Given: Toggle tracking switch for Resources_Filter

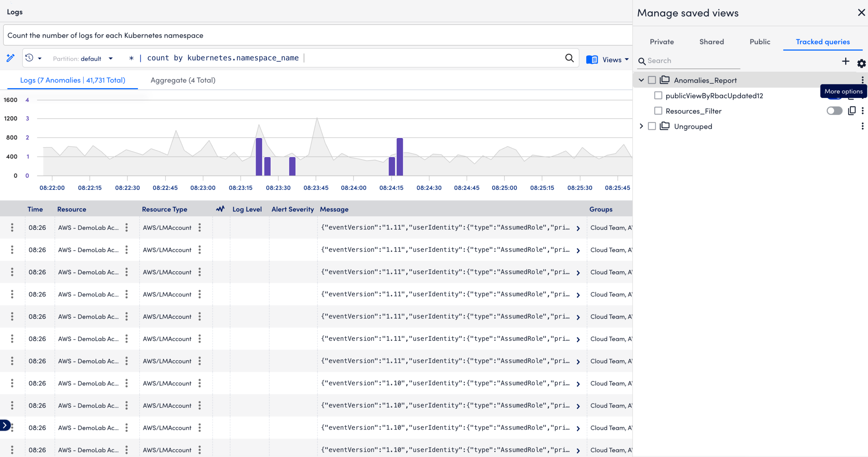Looking at the screenshot, I should click(834, 111).
